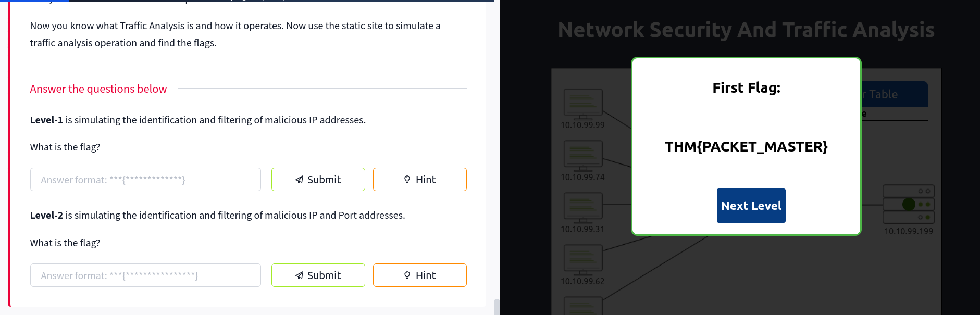The width and height of the screenshot is (980, 315).
Task: Select the computer icon 10.10.99.31
Action: pyautogui.click(x=583, y=208)
